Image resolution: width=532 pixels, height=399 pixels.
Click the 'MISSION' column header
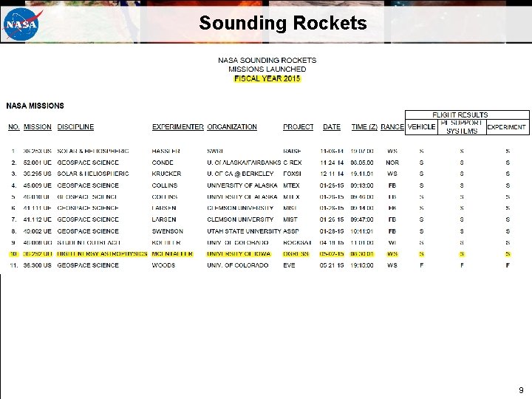[x=38, y=127]
